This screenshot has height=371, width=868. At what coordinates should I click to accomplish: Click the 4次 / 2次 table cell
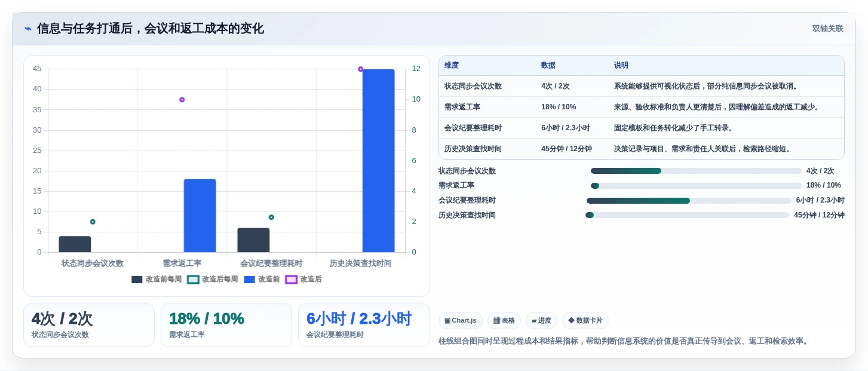[556, 86]
